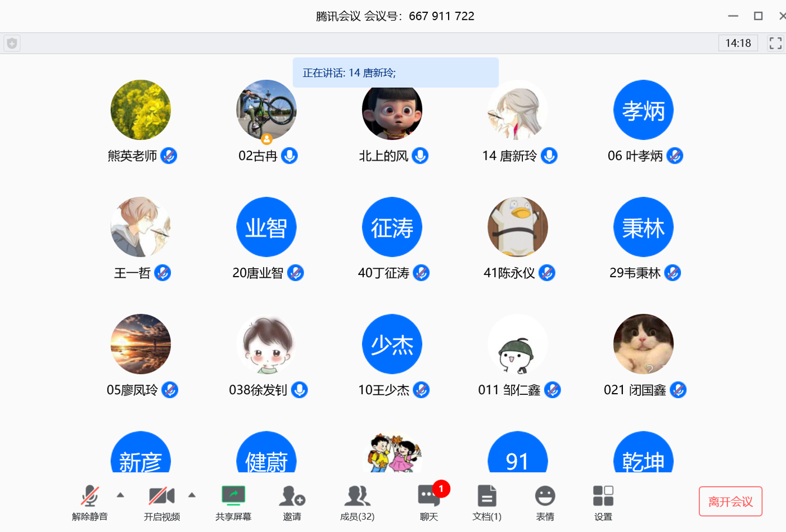The height and width of the screenshot is (532, 786).
Task: Click the security shield icon
Action: pos(12,43)
